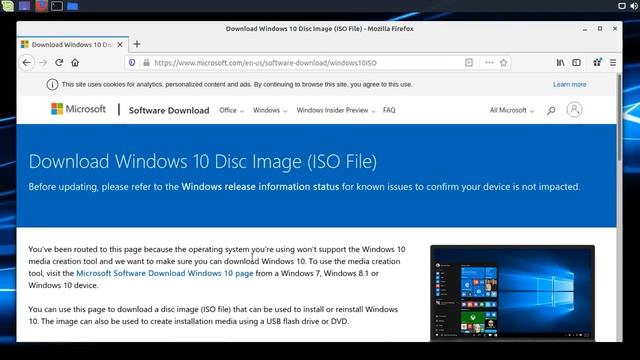Image resolution: width=640 pixels, height=360 pixels.
Task: Open the Linux Mint menu in panel
Action: (x=8, y=6)
